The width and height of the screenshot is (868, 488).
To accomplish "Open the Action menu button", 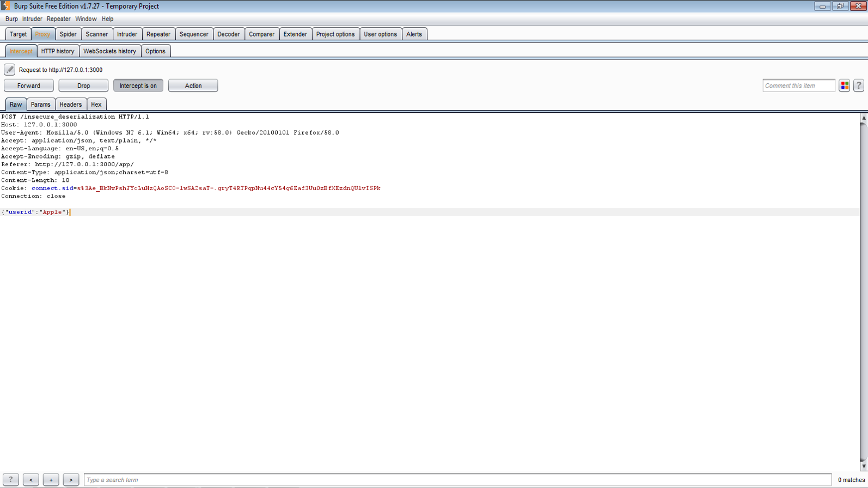I will (x=193, y=86).
